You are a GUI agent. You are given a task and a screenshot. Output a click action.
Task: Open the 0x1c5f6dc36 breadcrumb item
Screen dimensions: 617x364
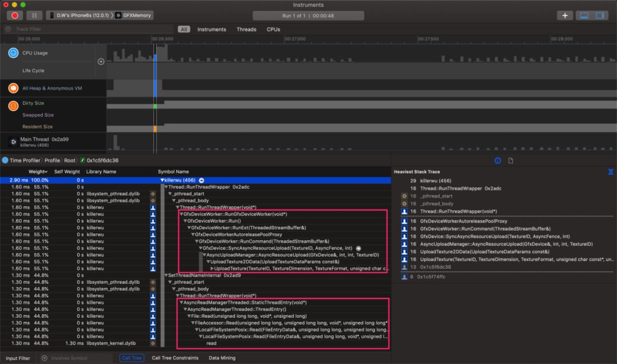(x=99, y=160)
